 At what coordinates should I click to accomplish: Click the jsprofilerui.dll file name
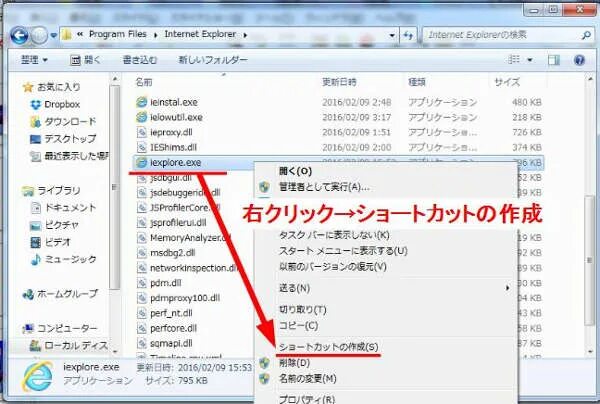point(178,223)
